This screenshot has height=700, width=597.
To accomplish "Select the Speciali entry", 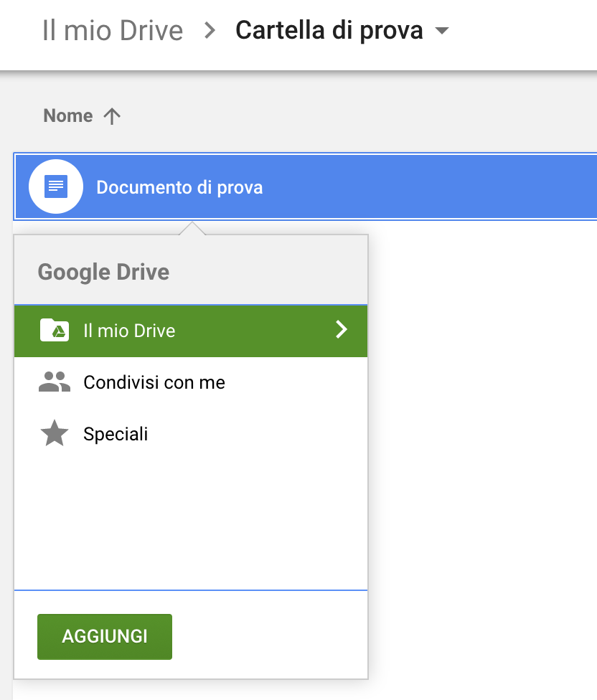I will click(x=191, y=434).
